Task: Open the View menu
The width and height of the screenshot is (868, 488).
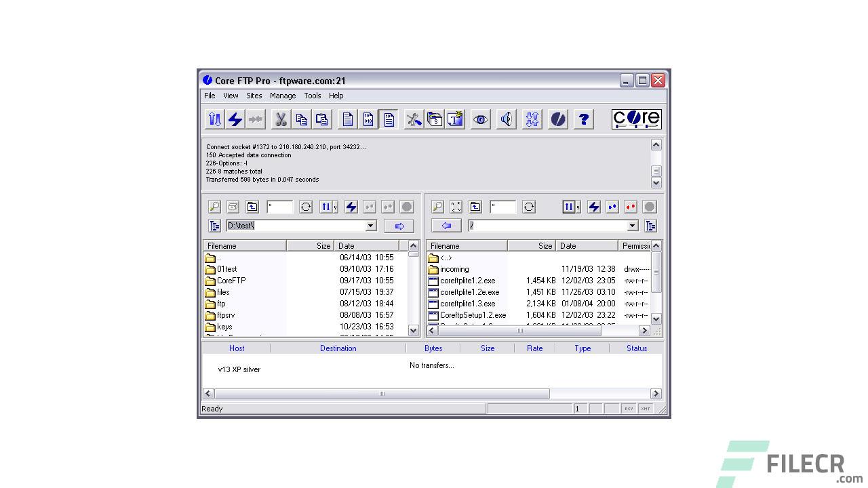Action: [x=231, y=96]
